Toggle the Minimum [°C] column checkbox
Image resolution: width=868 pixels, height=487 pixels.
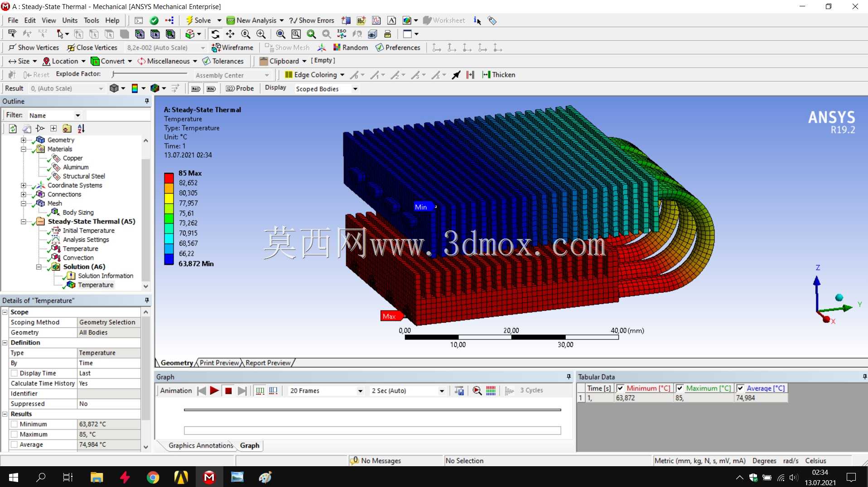tap(620, 388)
